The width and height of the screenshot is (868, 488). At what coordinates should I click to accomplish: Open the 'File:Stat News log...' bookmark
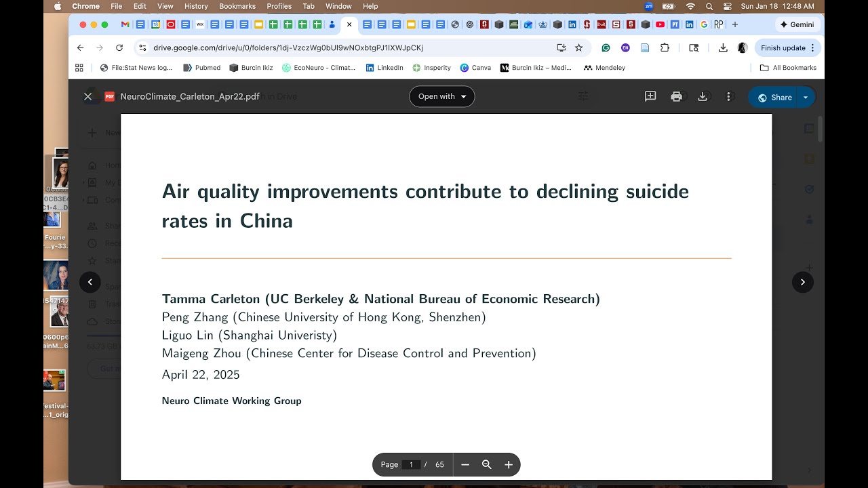coord(136,68)
